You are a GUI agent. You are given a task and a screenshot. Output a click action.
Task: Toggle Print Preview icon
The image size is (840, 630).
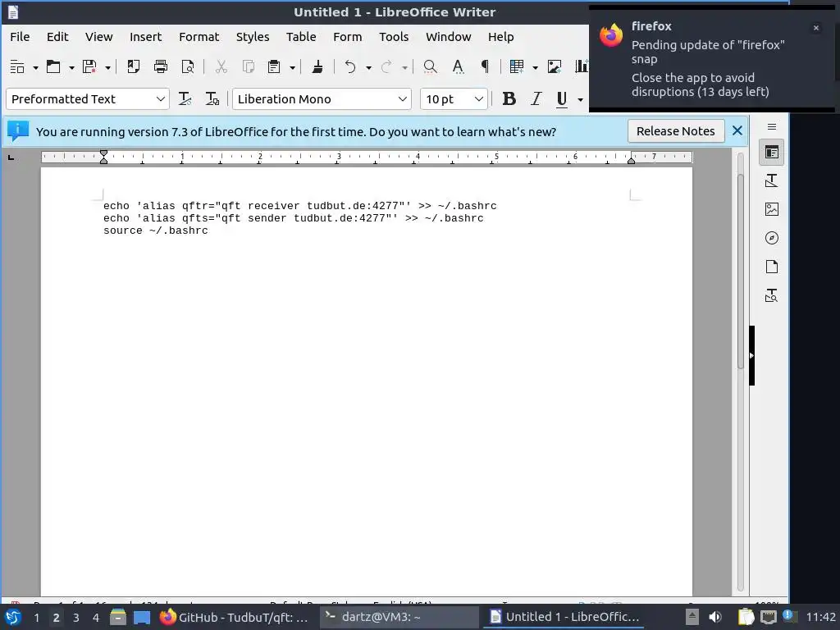tap(188, 67)
